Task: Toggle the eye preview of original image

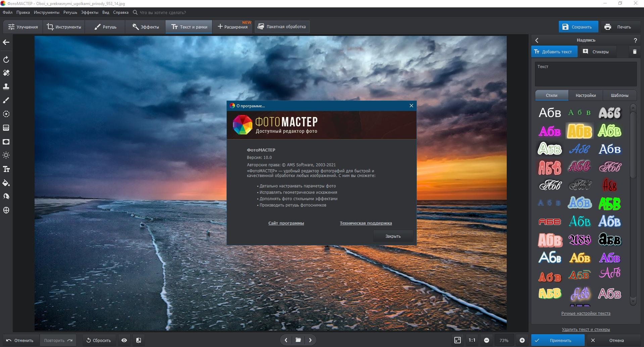Action: click(x=124, y=340)
